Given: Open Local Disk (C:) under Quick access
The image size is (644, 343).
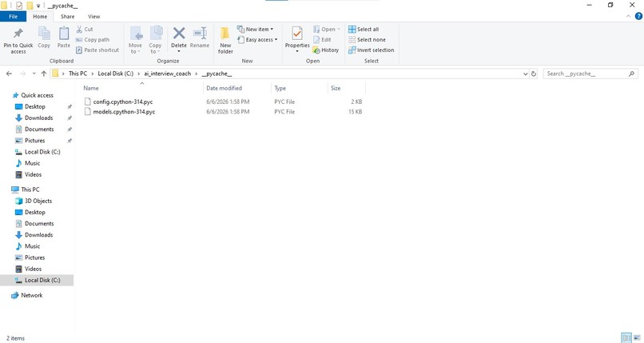Looking at the screenshot, I should [42, 152].
